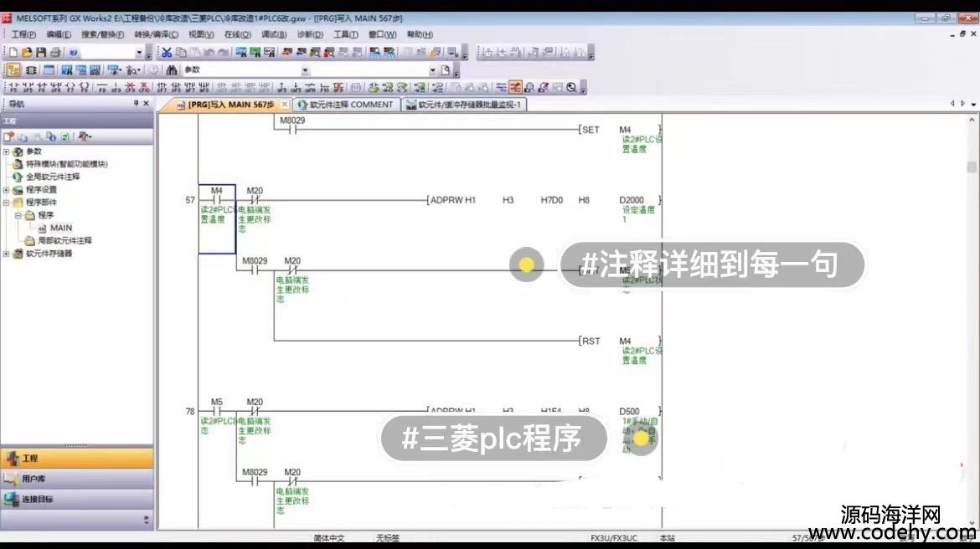The image size is (980, 549).
Task: Open the tab list dropdown arrow
Action: coord(973,105)
